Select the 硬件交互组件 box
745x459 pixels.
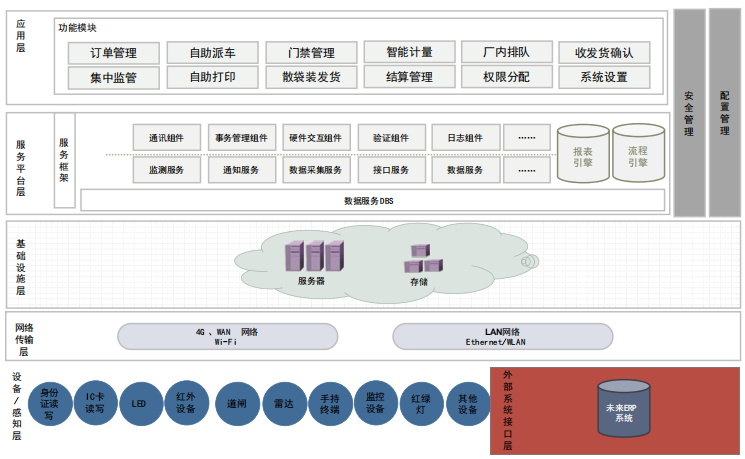coord(316,138)
